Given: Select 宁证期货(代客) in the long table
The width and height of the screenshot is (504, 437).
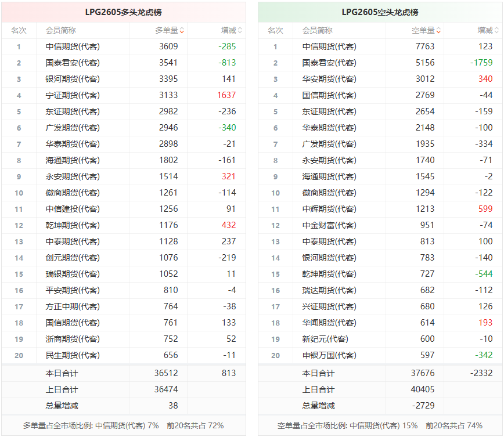Looking at the screenshot, I should click(73, 95).
